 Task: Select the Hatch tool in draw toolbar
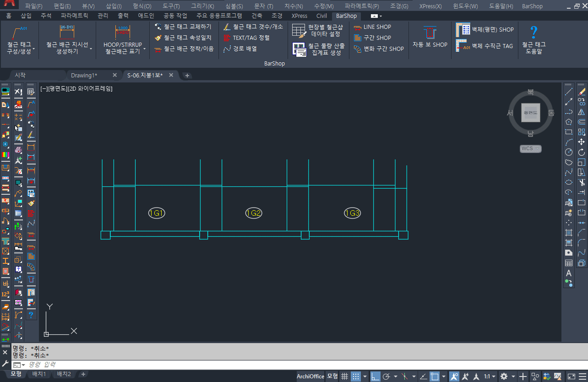pyautogui.click(x=569, y=233)
